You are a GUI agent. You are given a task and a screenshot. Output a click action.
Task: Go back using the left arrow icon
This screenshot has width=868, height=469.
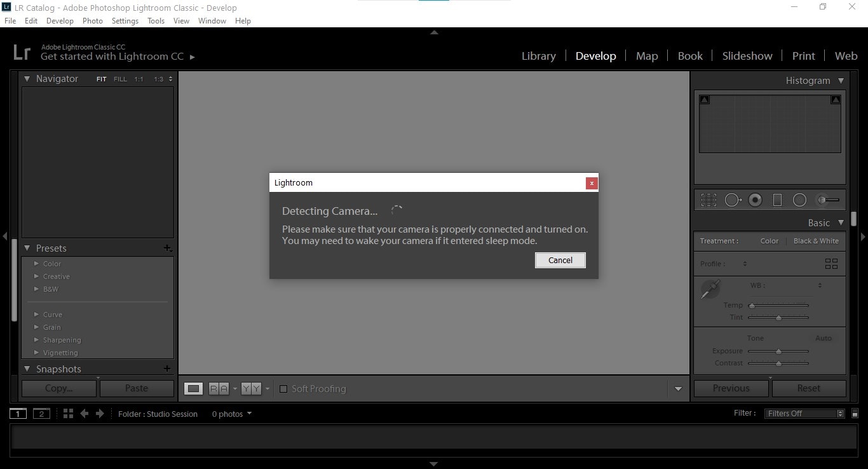(x=84, y=414)
